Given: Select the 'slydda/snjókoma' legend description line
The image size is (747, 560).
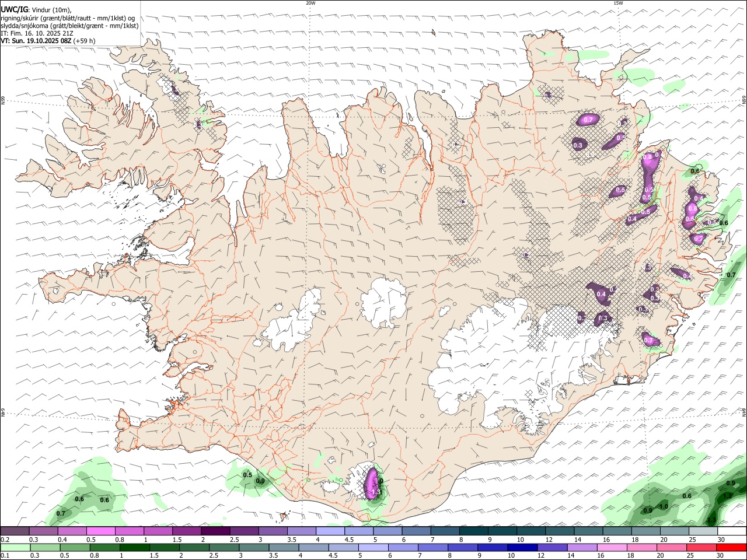Looking at the screenshot, I should pos(69,26).
